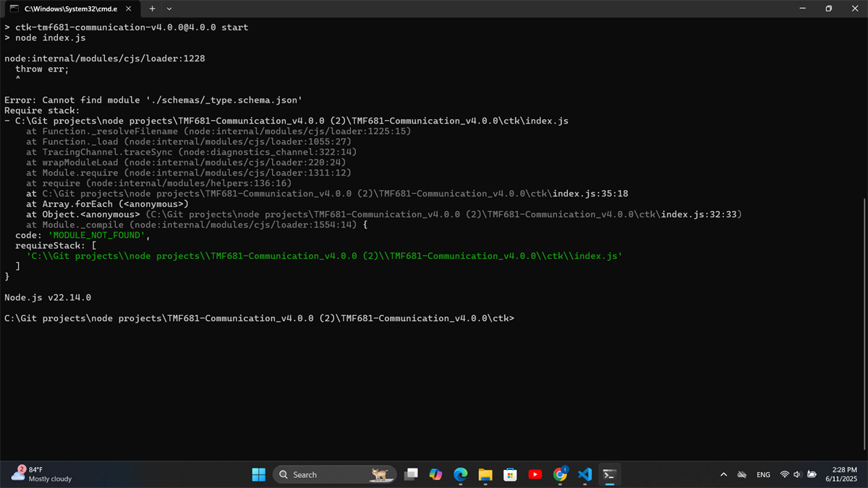This screenshot has height=488, width=868.
Task: Click the battery tray icon
Action: click(812, 475)
